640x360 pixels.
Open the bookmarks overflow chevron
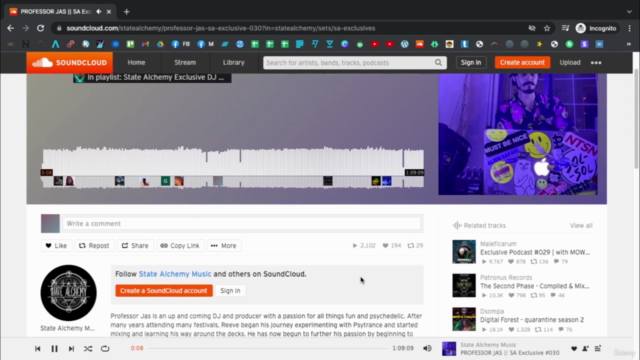(x=629, y=44)
